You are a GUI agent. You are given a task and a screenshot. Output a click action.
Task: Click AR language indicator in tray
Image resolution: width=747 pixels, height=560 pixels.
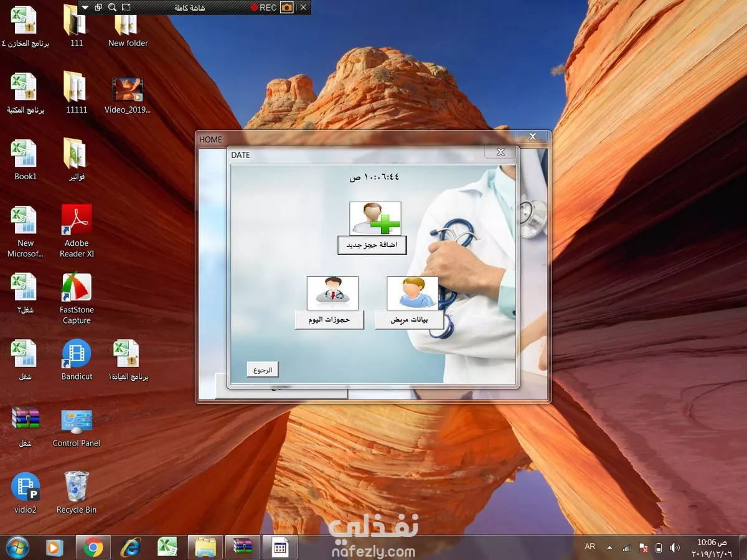click(590, 546)
